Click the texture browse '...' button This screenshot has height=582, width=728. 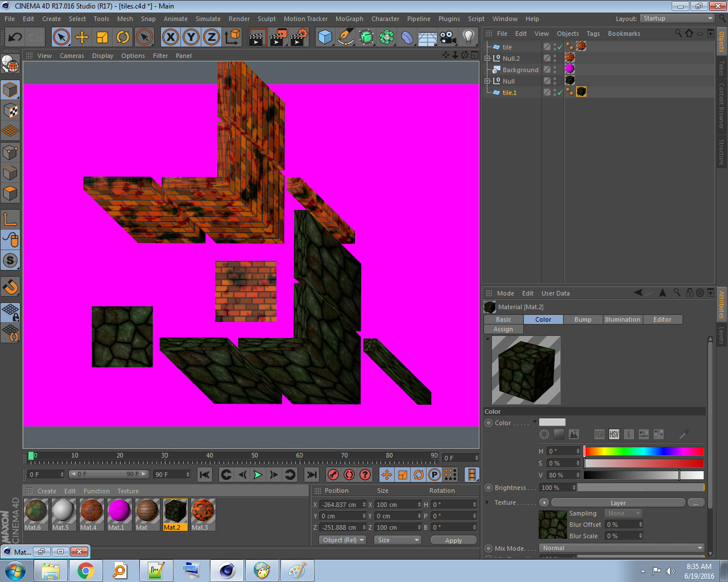(x=696, y=502)
